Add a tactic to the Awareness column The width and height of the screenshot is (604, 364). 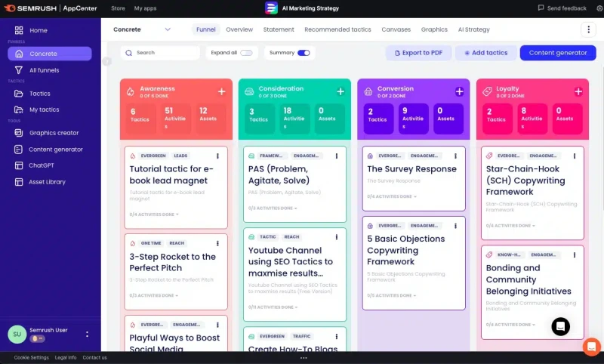(221, 91)
